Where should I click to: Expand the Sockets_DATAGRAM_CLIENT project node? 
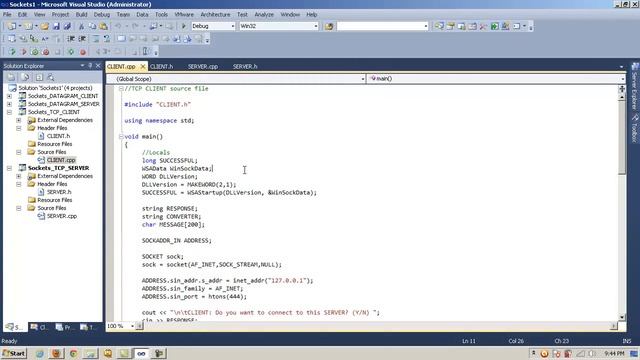tap(9, 96)
